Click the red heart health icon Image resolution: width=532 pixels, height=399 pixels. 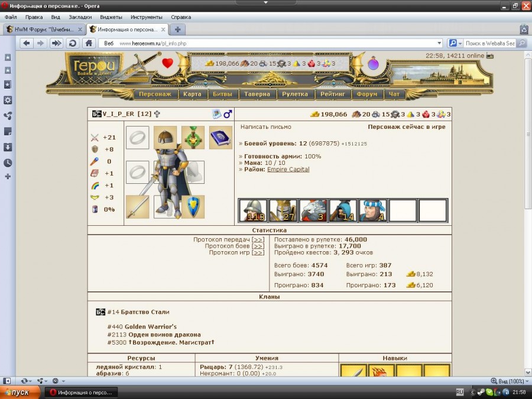(168, 63)
